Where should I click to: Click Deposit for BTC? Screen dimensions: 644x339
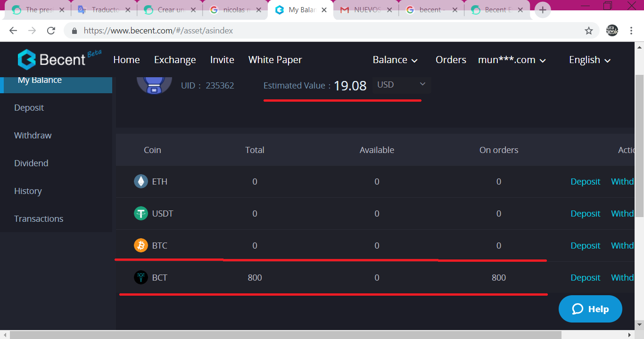pyautogui.click(x=586, y=246)
